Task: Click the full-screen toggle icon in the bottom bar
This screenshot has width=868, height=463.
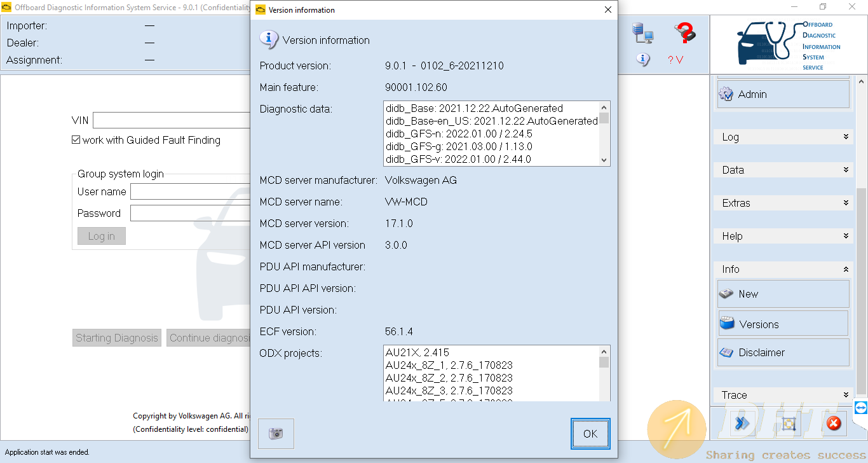Action: click(x=788, y=424)
